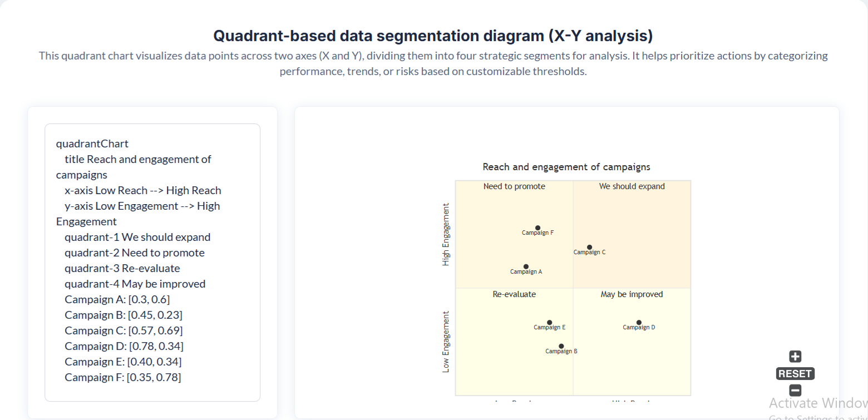
Task: Click the chart title above the quadrants
Action: [566, 167]
